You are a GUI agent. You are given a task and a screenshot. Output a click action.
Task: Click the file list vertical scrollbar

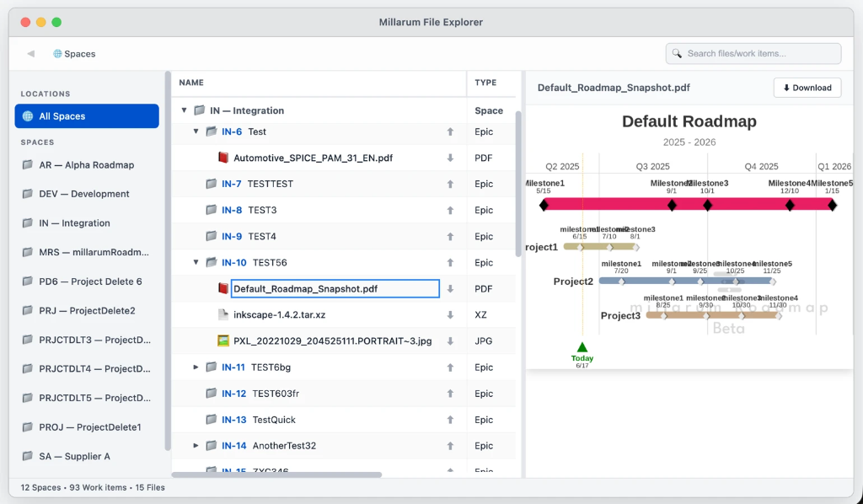coord(518,184)
